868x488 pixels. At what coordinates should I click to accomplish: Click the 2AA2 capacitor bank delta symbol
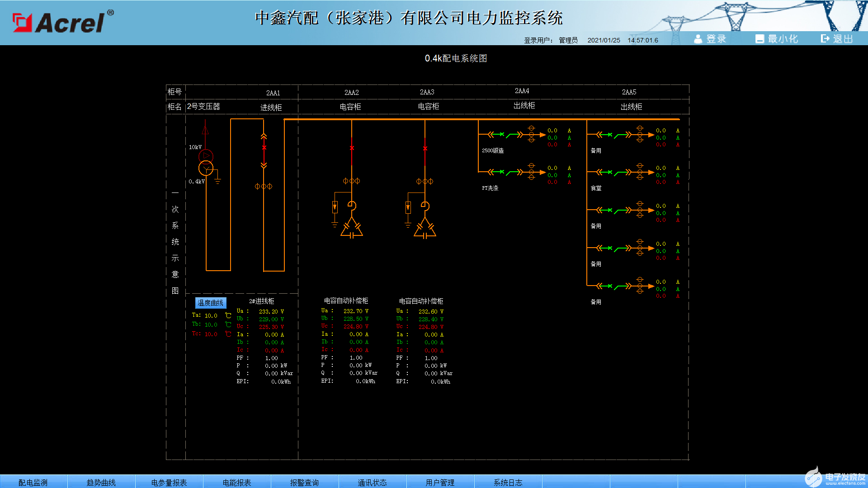click(x=352, y=229)
